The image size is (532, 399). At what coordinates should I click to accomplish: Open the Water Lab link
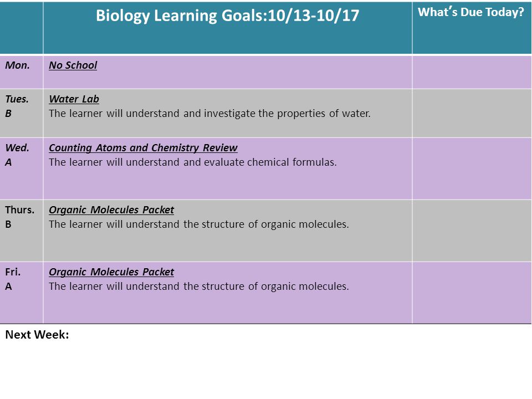74,99
